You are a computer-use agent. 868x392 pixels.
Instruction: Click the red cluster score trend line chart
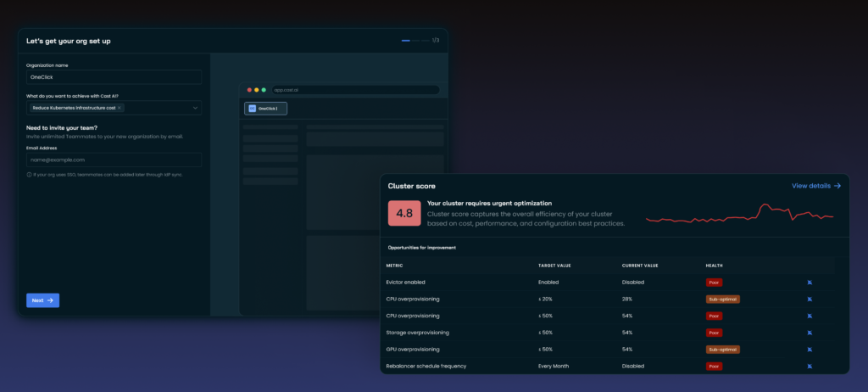pyautogui.click(x=739, y=214)
